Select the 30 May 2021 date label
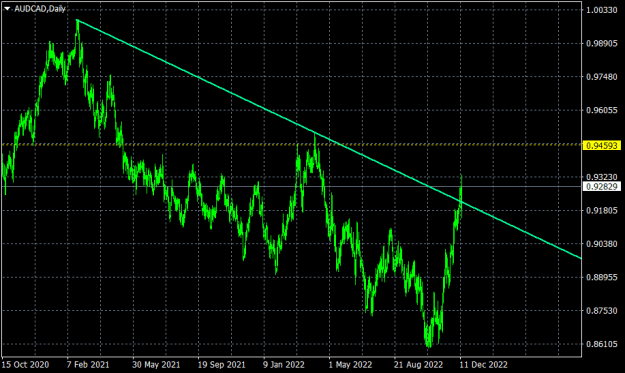Screen dimensions: 625x373 tap(156, 365)
